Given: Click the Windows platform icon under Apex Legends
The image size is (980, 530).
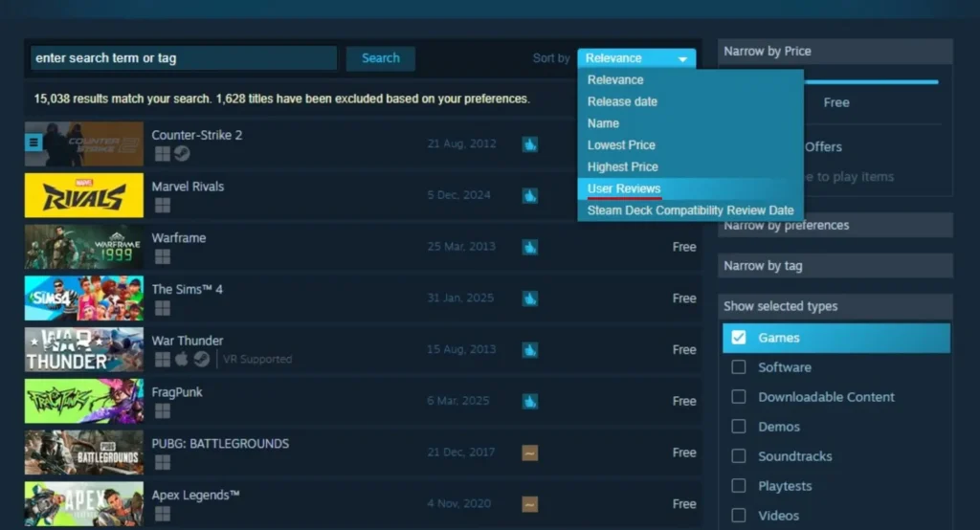Looking at the screenshot, I should [x=163, y=513].
